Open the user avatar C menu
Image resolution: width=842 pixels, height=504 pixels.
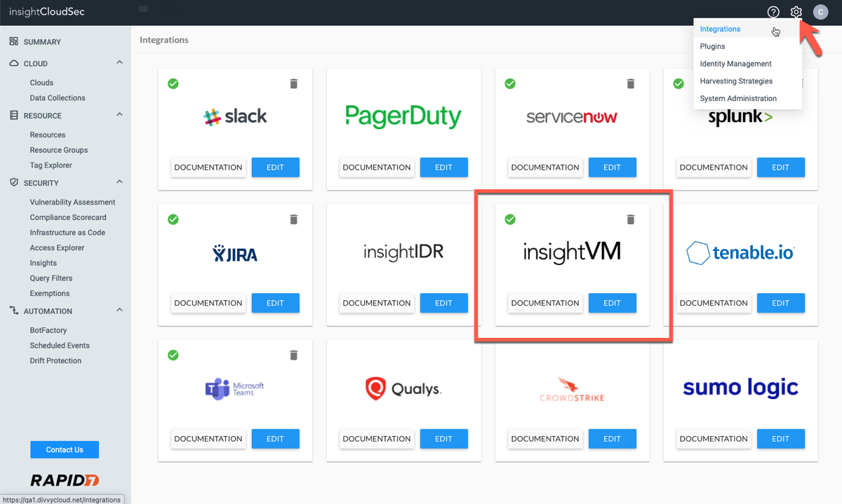[x=820, y=12]
